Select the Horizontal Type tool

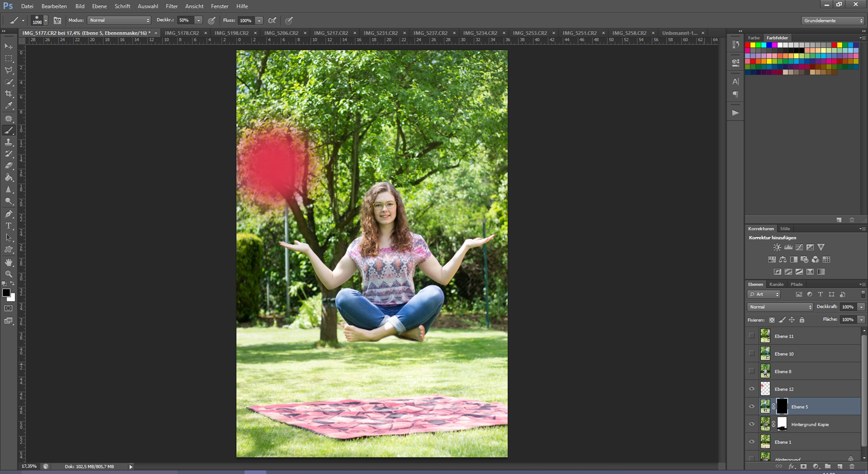pyautogui.click(x=9, y=226)
